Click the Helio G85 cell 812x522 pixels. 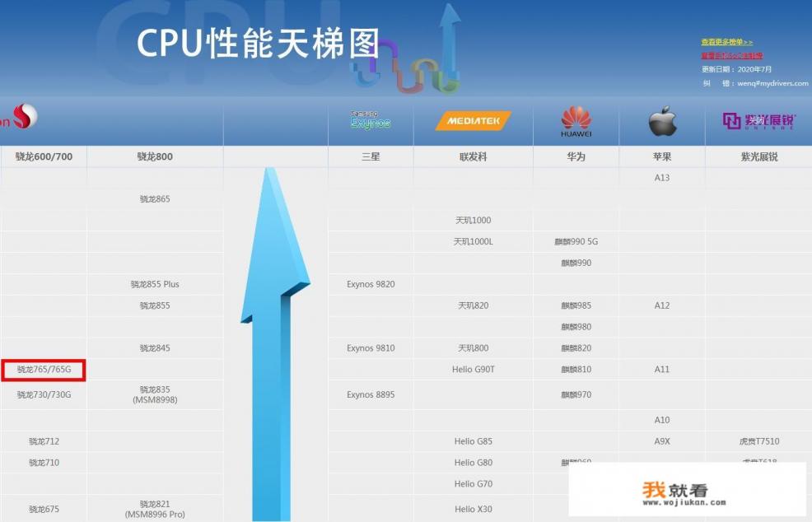point(473,441)
